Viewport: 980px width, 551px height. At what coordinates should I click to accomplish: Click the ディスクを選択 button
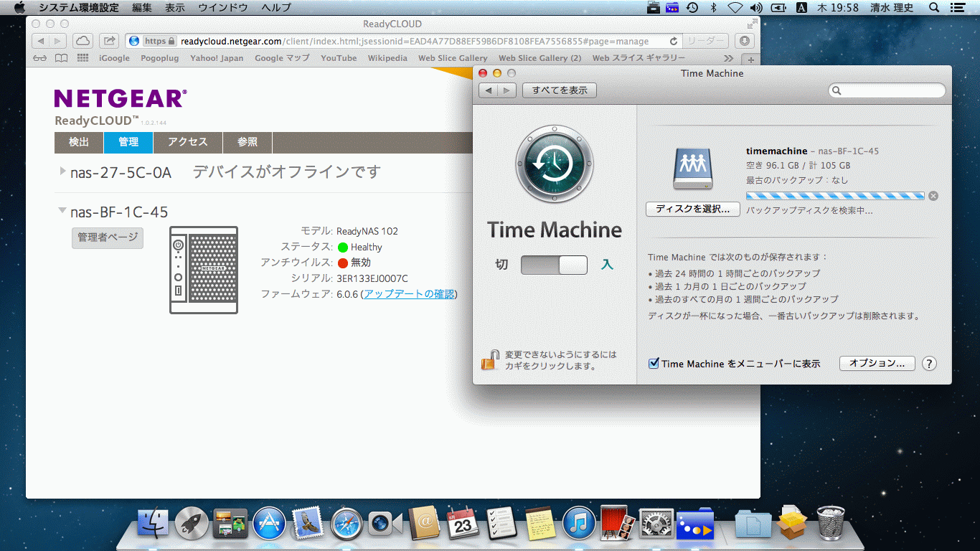(692, 209)
